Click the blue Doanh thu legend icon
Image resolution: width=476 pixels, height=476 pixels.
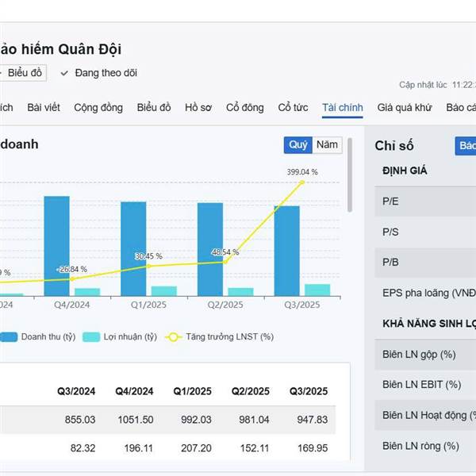coord(9,336)
